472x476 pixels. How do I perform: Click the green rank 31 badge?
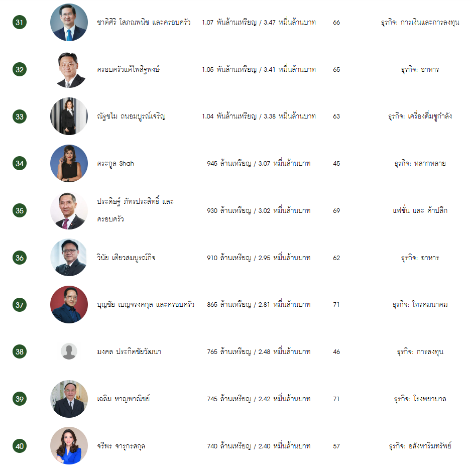[20, 22]
